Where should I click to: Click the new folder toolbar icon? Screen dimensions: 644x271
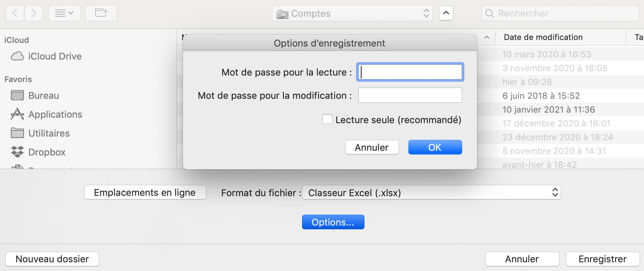coord(101,13)
